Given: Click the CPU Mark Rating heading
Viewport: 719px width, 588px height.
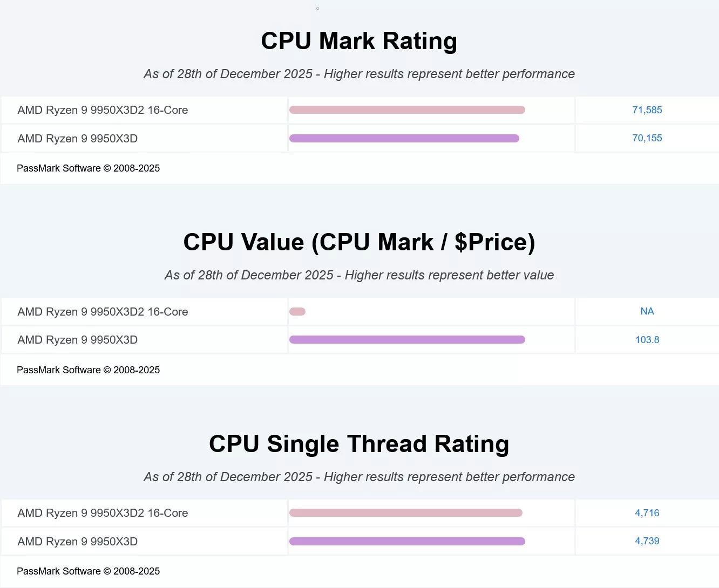Looking at the screenshot, I should pos(359,41).
